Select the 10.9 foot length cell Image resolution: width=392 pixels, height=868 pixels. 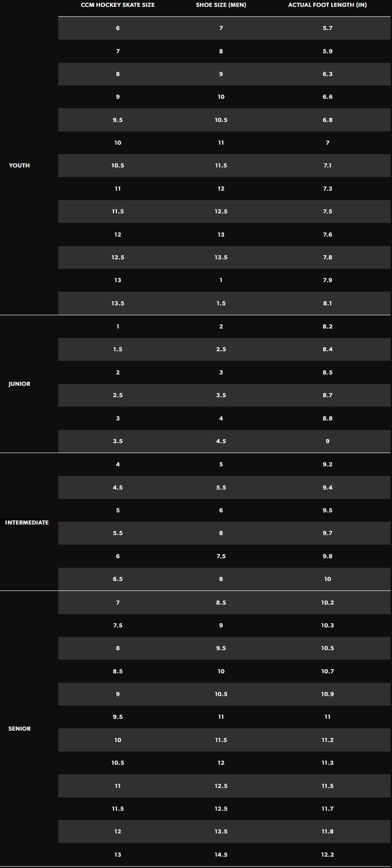(327, 694)
